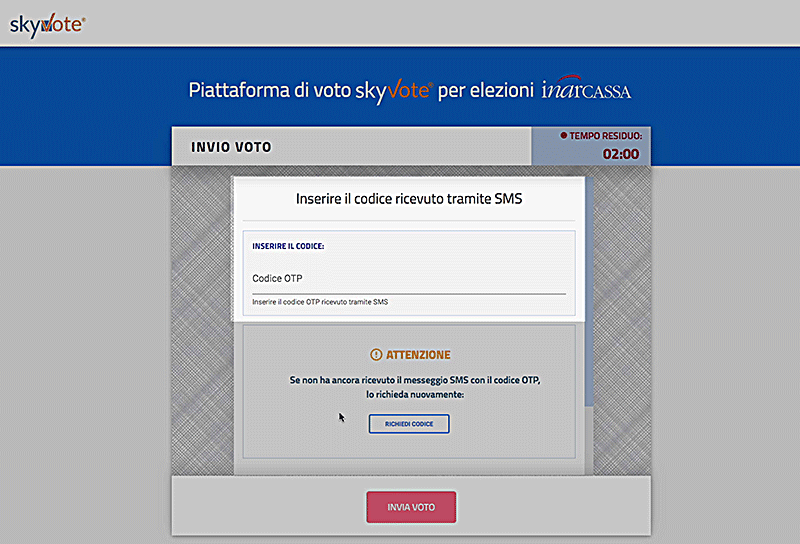The width and height of the screenshot is (800, 544).
Task: Click the skyVote logo in the blue banner
Action: 392,90
